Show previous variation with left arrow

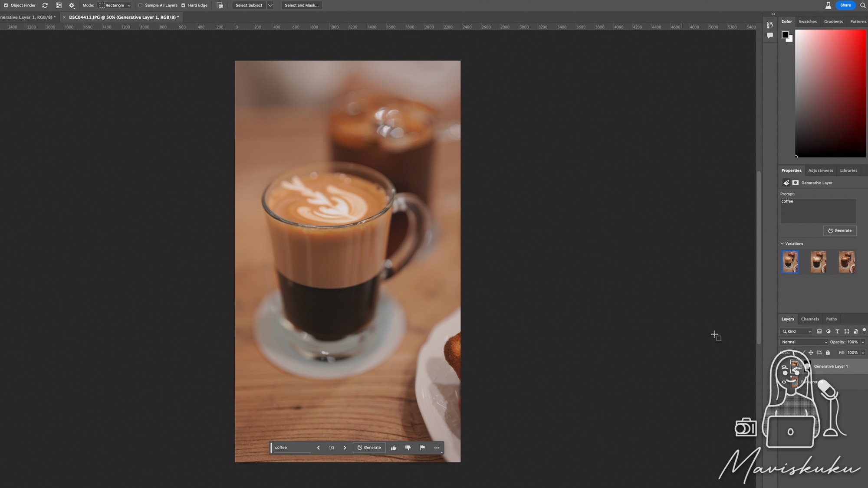click(x=319, y=448)
